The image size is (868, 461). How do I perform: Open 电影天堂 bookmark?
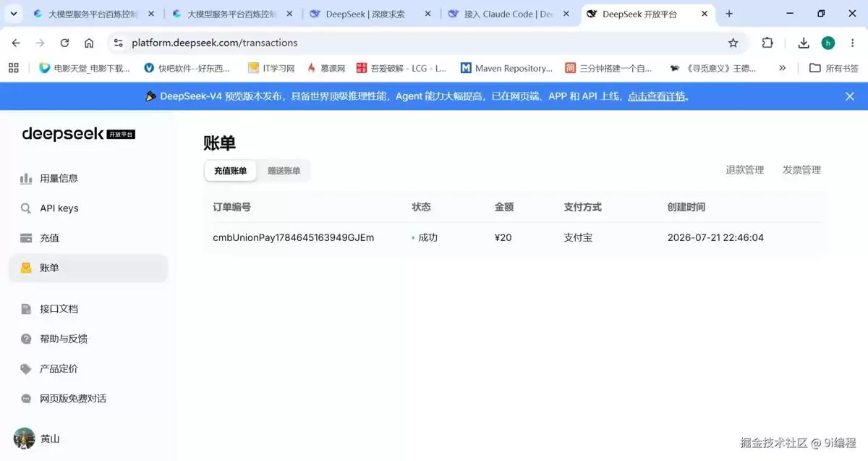coord(85,68)
